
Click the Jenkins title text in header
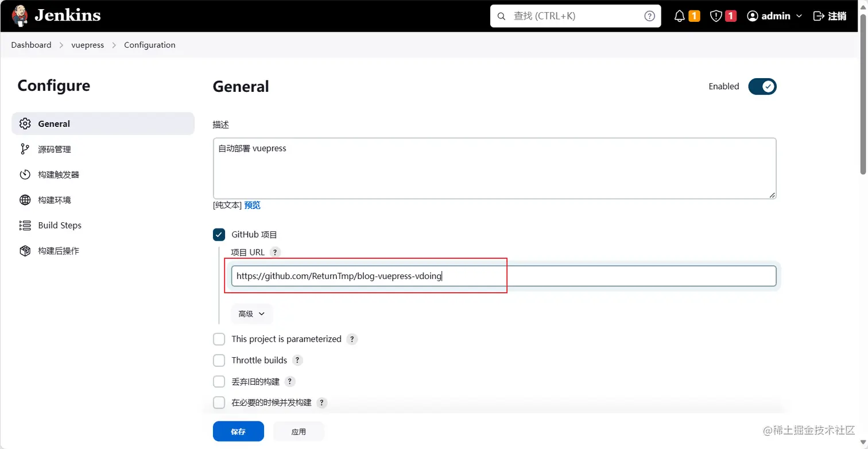click(x=68, y=16)
